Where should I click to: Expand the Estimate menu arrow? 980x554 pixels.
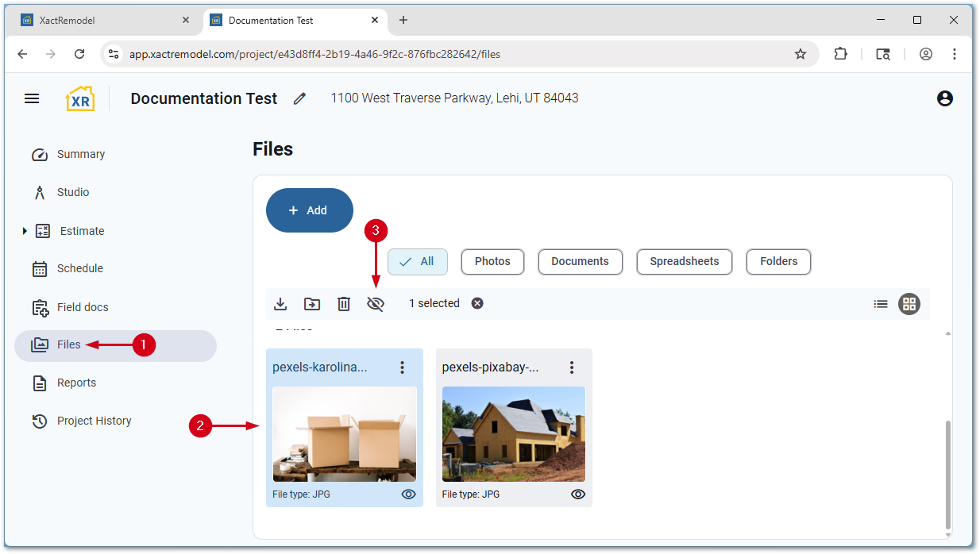(25, 231)
